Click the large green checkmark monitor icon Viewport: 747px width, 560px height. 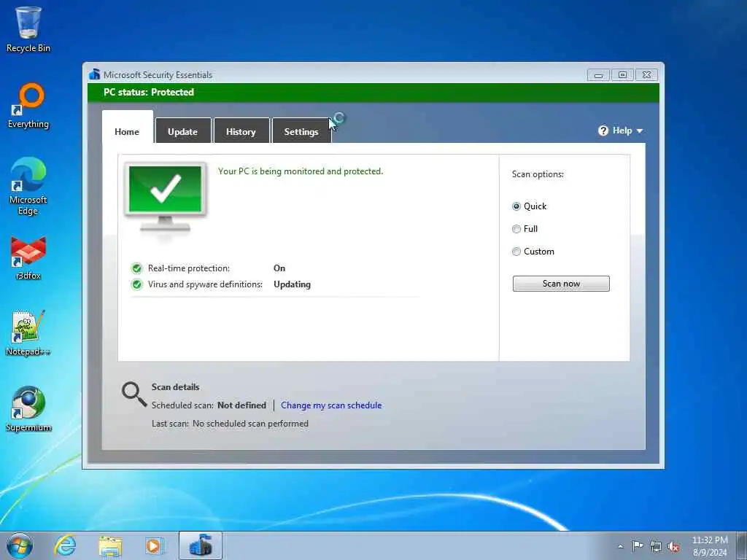point(166,198)
